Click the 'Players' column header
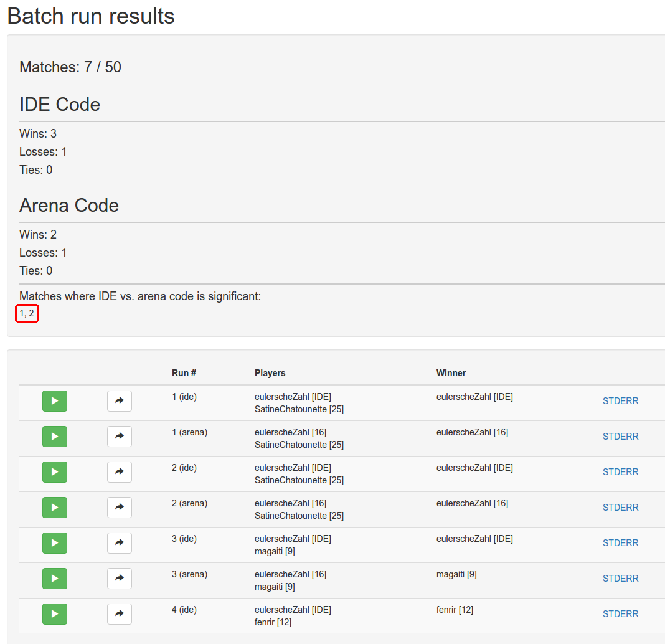This screenshot has height=644, width=665. tap(270, 373)
